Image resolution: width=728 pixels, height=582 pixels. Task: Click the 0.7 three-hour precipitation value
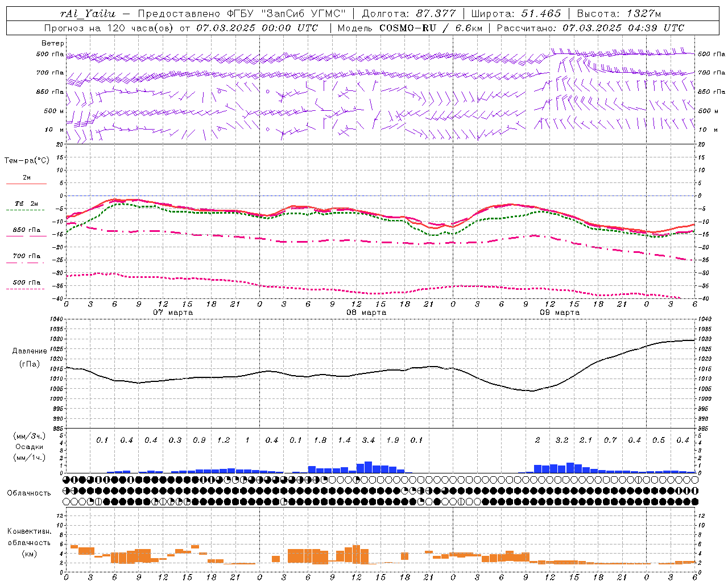[x=610, y=440]
